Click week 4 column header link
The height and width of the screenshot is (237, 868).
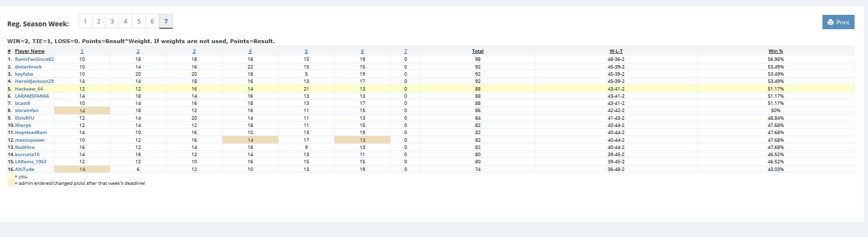pos(250,51)
